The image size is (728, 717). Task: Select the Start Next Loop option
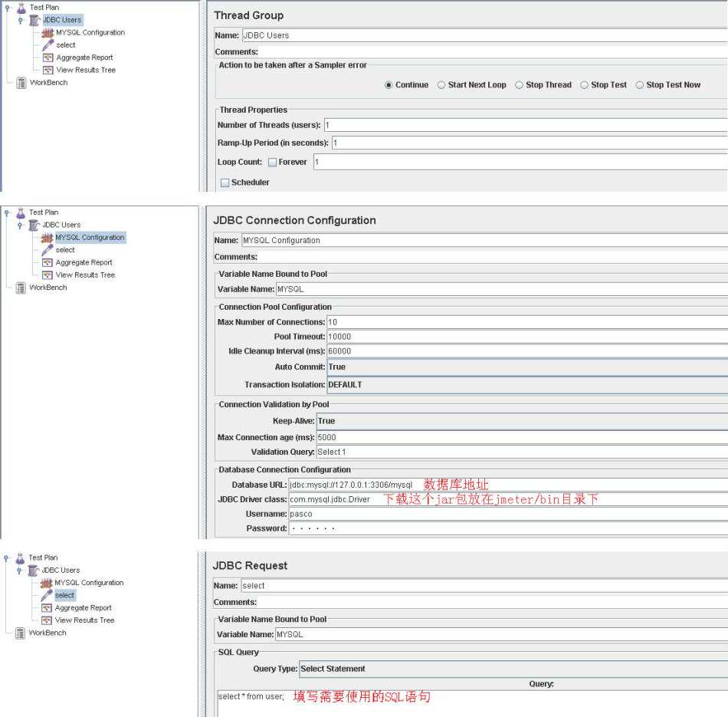point(441,85)
